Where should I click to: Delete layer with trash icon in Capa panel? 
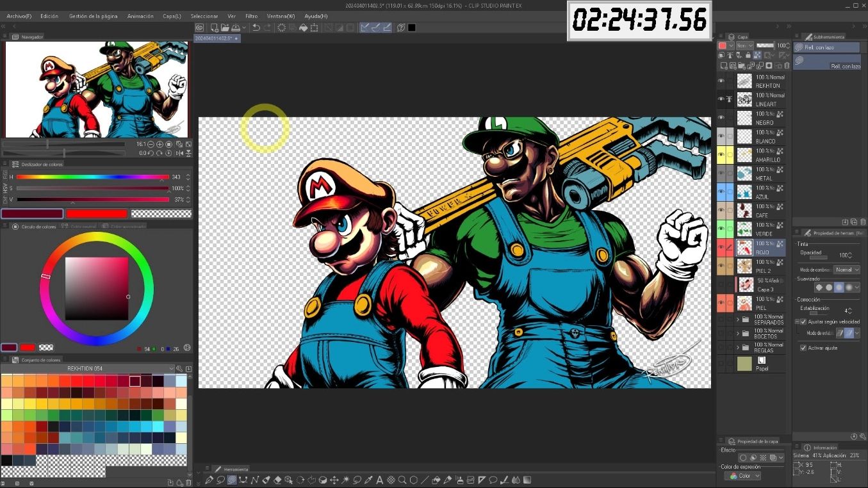(787, 65)
